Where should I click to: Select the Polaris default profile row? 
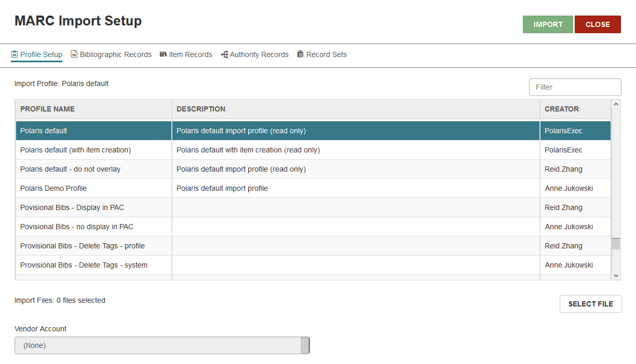(x=313, y=131)
